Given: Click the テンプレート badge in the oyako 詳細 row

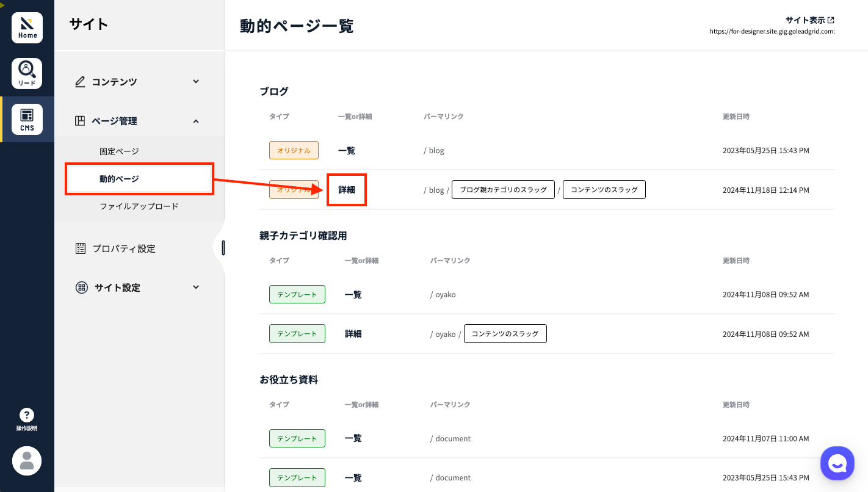Looking at the screenshot, I should (297, 334).
